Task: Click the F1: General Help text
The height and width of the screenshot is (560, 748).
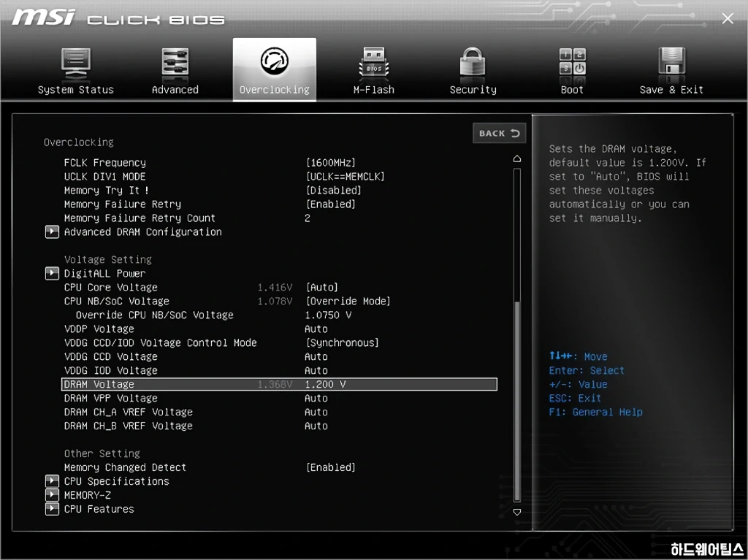Action: [x=596, y=412]
